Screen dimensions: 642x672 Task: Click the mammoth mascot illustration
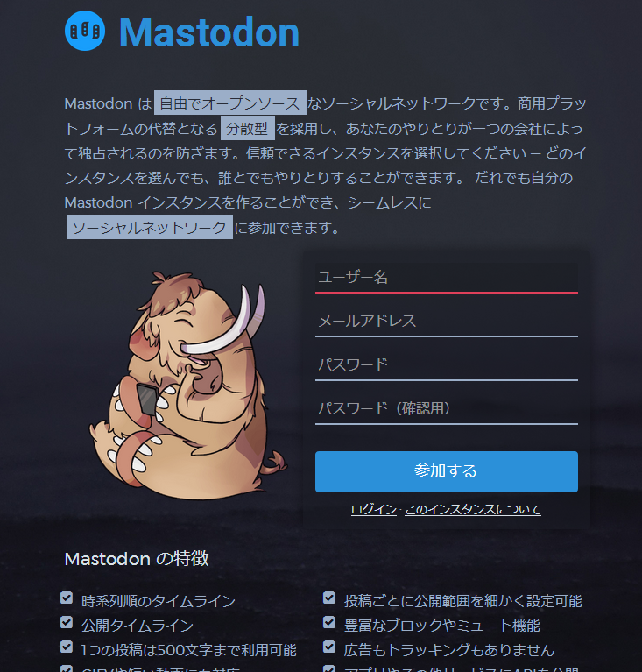188,386
